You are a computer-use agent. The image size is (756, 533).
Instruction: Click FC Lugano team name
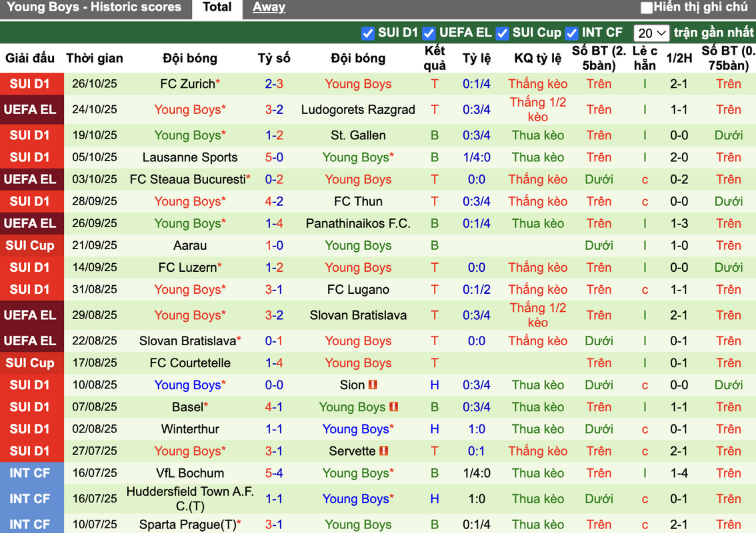point(358,289)
